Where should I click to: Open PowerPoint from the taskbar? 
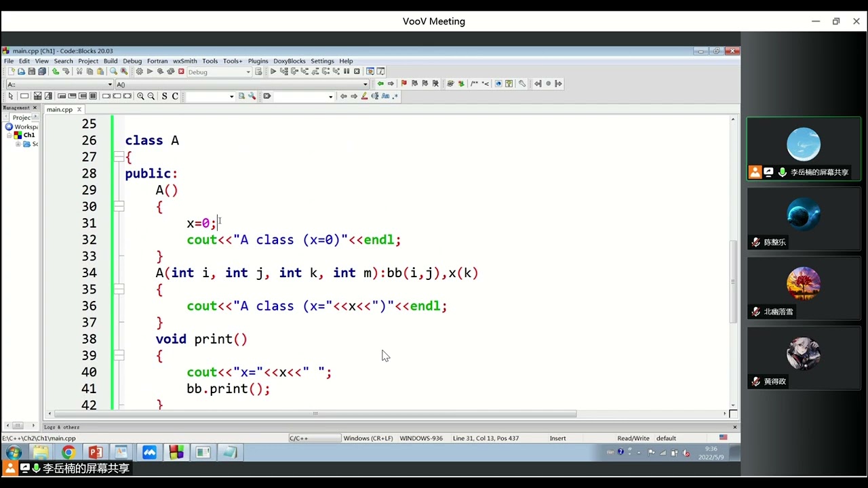(x=95, y=452)
